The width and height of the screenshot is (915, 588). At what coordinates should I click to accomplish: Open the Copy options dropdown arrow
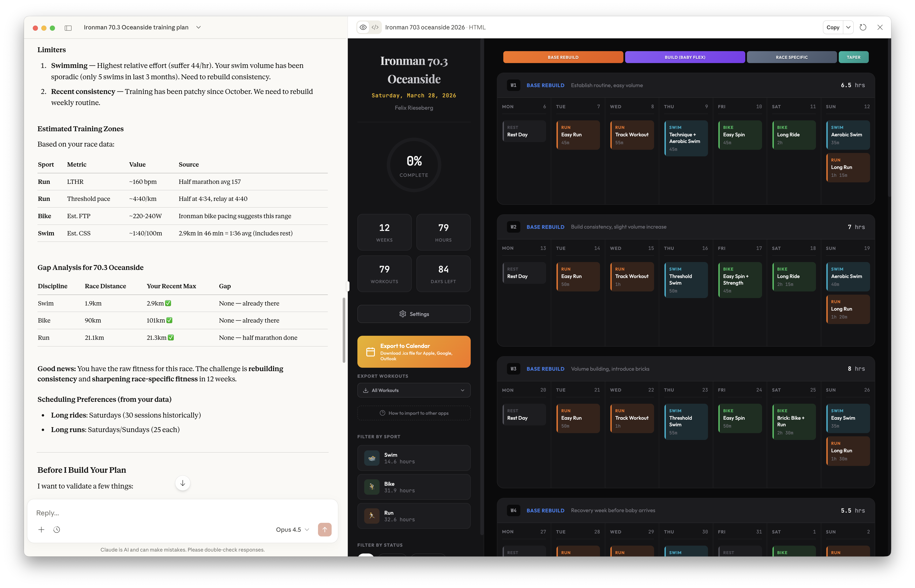click(848, 27)
